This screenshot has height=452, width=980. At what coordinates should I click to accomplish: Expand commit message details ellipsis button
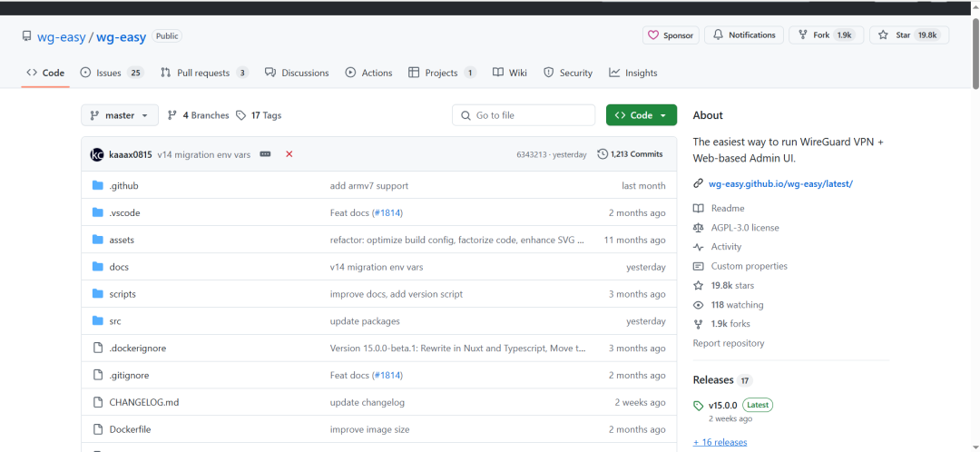pos(265,154)
